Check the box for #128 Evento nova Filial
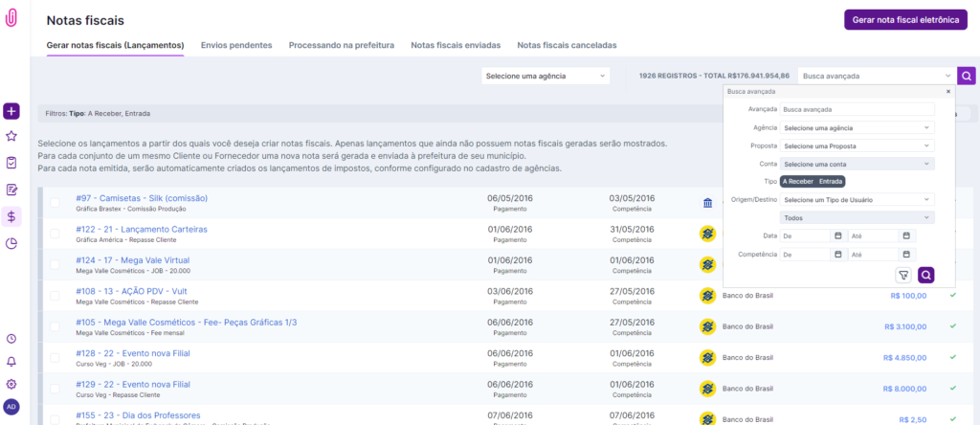The width and height of the screenshot is (980, 425). 55,357
